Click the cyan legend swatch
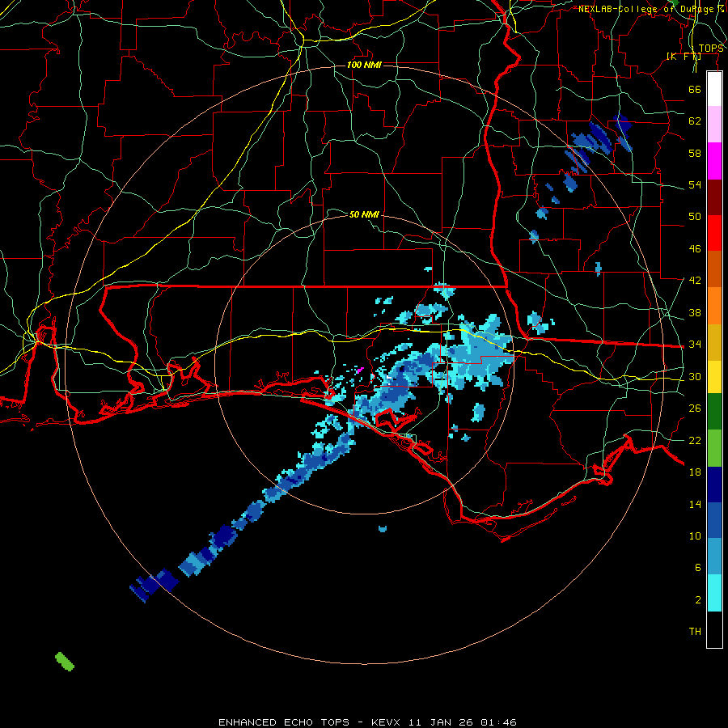Viewport: 728px width, 728px height. point(714,594)
